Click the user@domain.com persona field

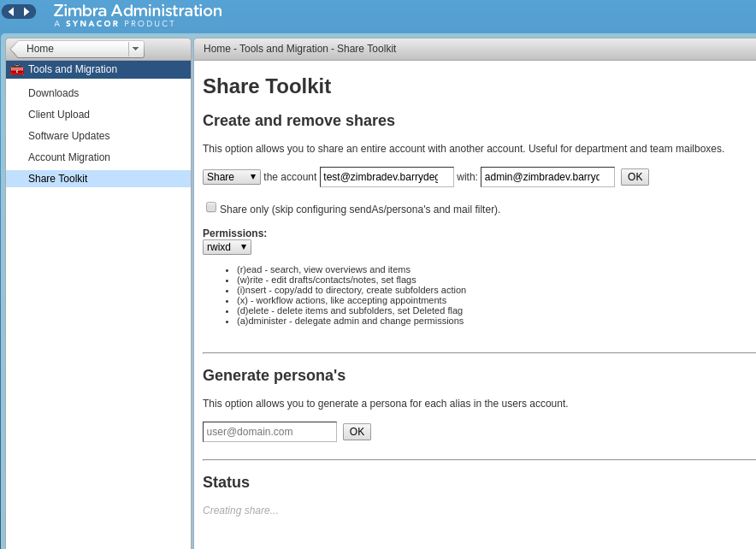(269, 432)
